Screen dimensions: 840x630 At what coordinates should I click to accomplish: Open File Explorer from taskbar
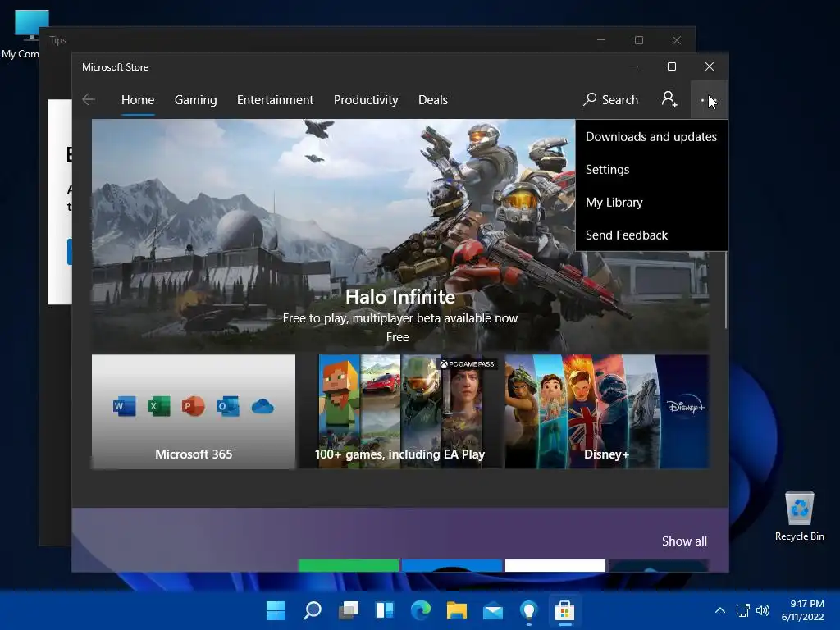pos(457,610)
